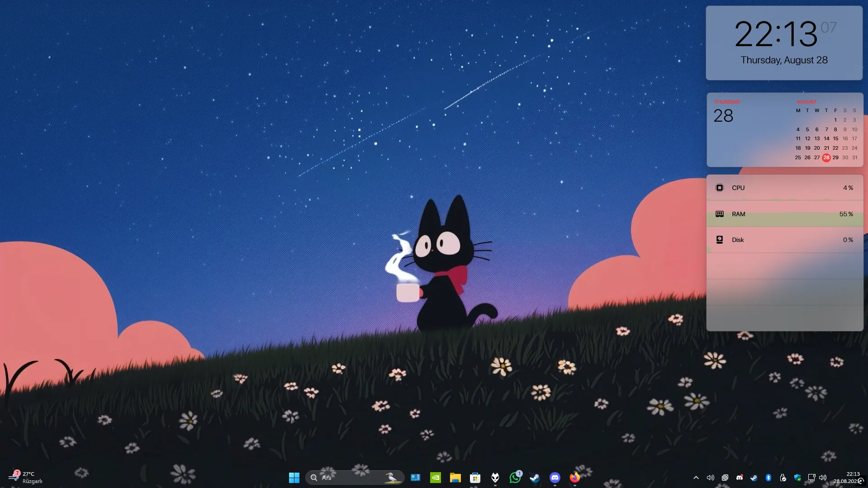Screen dimensions: 868x488
Task: Open the network connection icon in the tray
Action: coord(812,478)
